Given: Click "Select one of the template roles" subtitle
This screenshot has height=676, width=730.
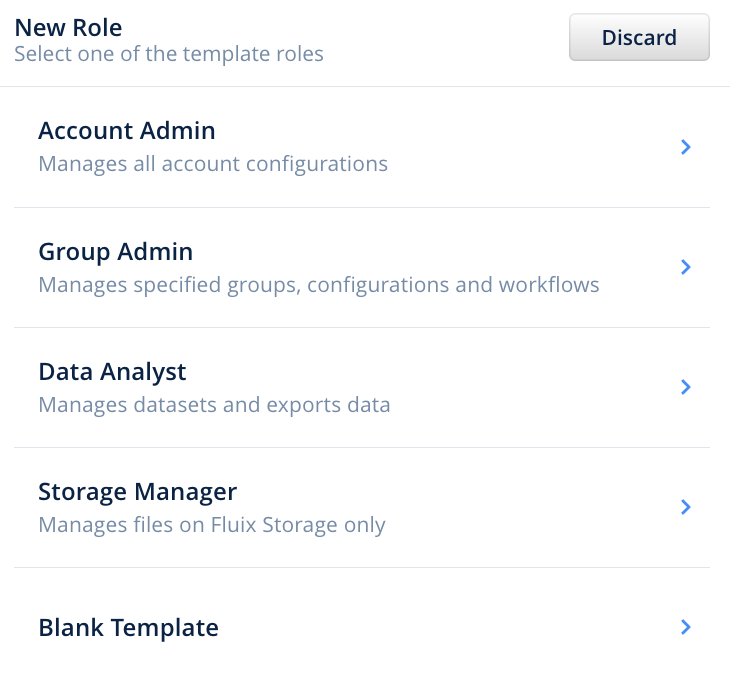Looking at the screenshot, I should pyautogui.click(x=169, y=54).
